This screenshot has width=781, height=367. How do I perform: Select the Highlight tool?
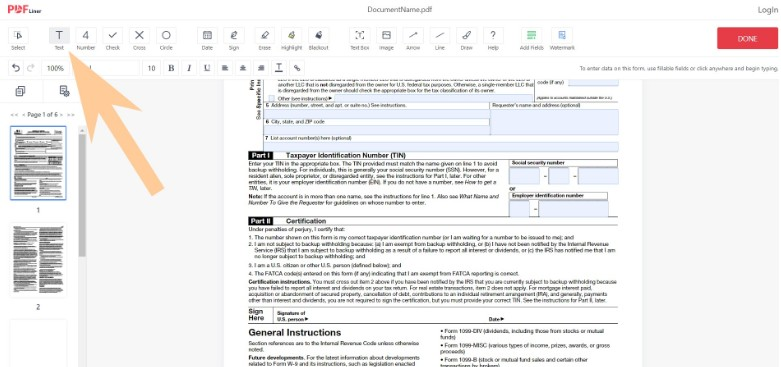click(291, 36)
